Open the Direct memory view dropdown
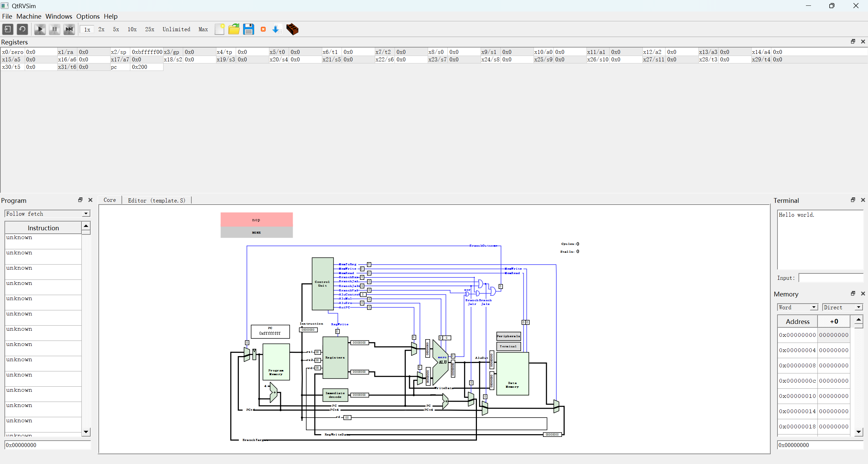The image size is (868, 464). (842, 307)
